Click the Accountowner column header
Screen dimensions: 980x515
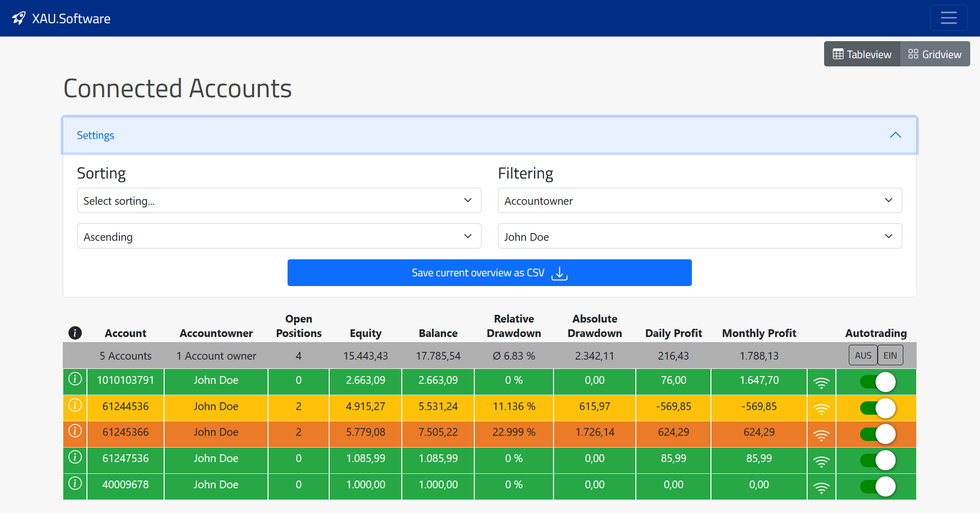(216, 333)
